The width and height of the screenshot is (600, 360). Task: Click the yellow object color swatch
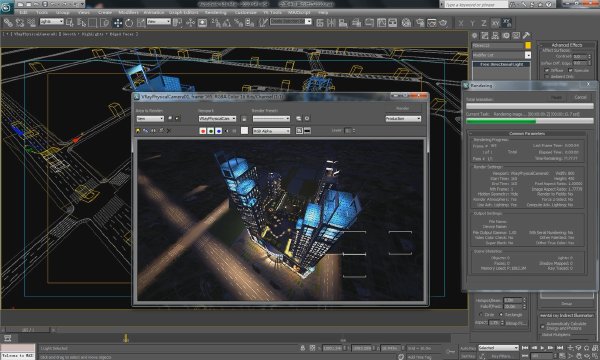tap(528, 46)
